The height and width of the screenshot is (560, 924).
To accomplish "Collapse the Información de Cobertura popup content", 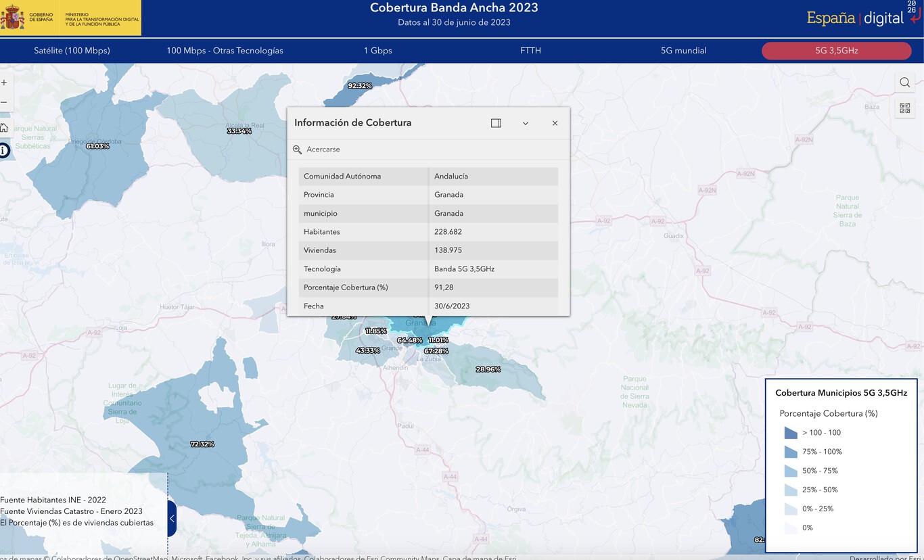I will tap(526, 123).
